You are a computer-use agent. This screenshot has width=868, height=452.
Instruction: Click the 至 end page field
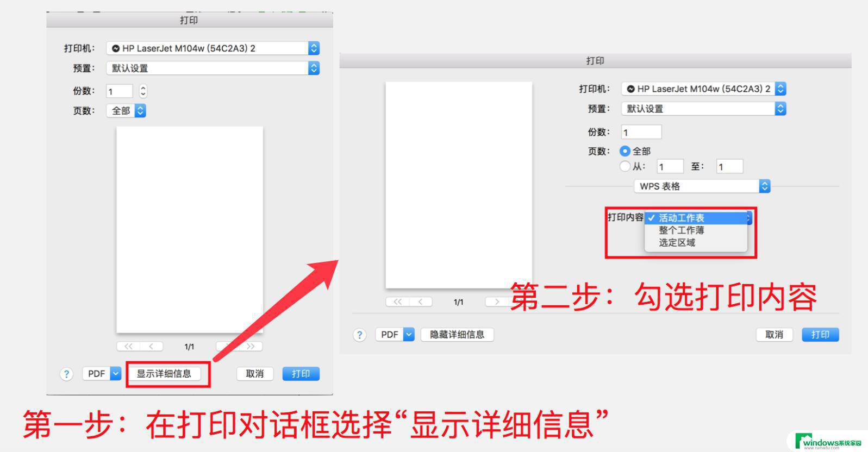[729, 167]
